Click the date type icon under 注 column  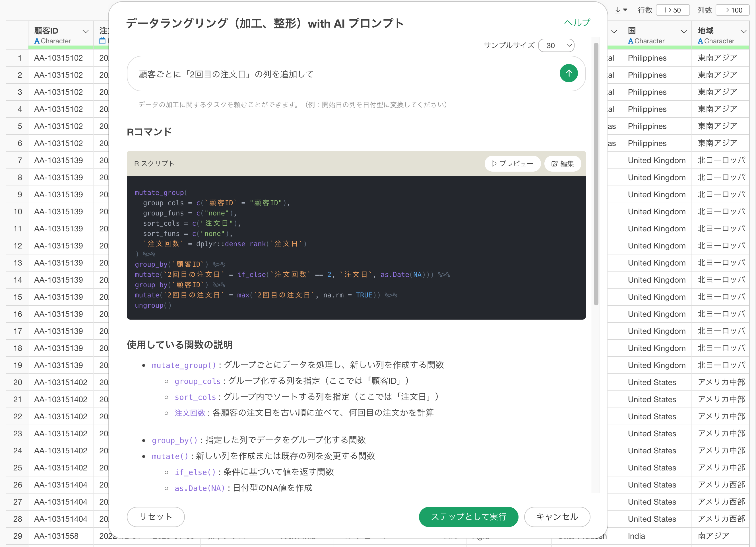pos(102,41)
